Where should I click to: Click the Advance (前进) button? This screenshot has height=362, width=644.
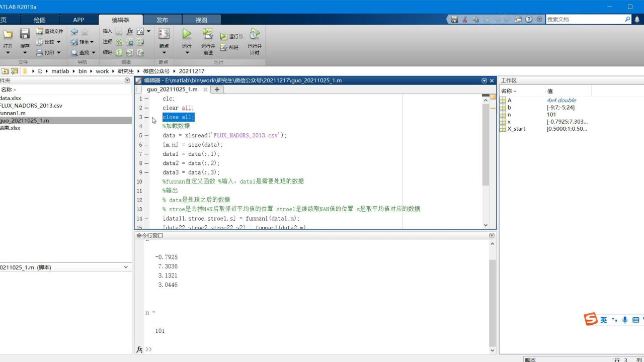[x=229, y=47]
